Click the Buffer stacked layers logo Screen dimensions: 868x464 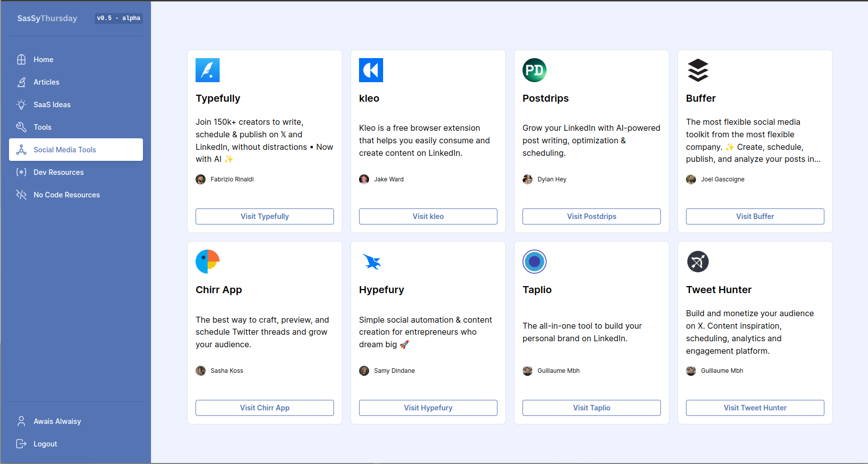pyautogui.click(x=698, y=70)
